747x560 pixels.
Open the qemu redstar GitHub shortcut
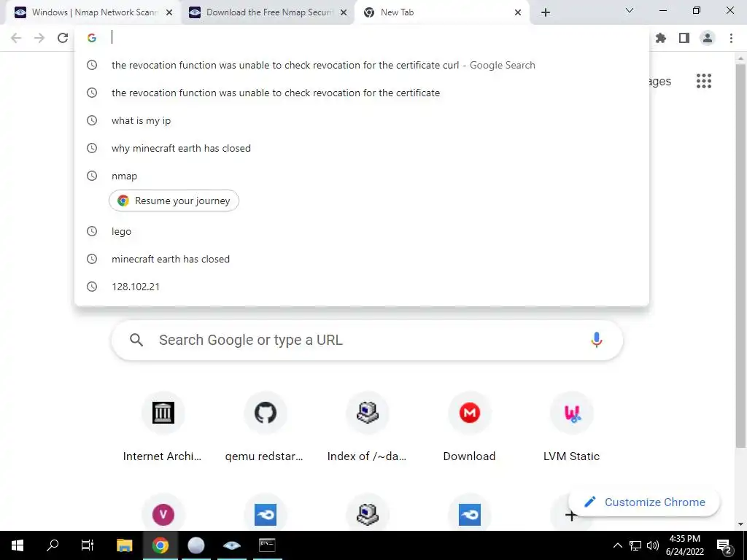(x=265, y=427)
